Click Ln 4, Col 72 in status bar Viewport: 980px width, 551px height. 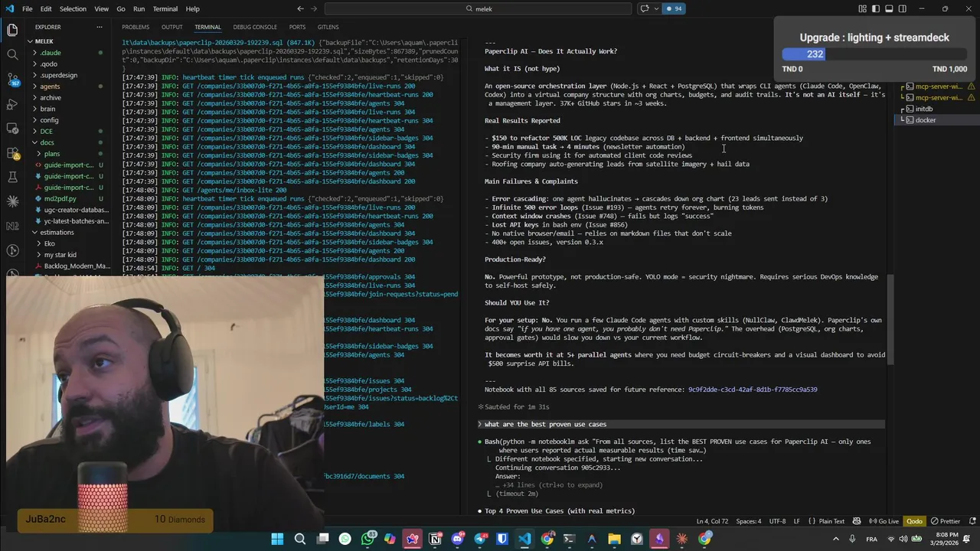pyautogui.click(x=713, y=521)
